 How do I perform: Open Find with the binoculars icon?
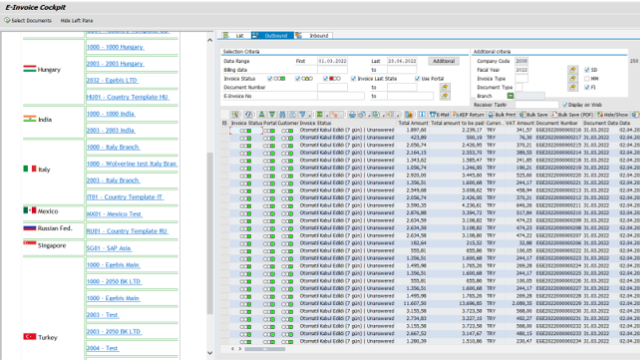[282, 115]
